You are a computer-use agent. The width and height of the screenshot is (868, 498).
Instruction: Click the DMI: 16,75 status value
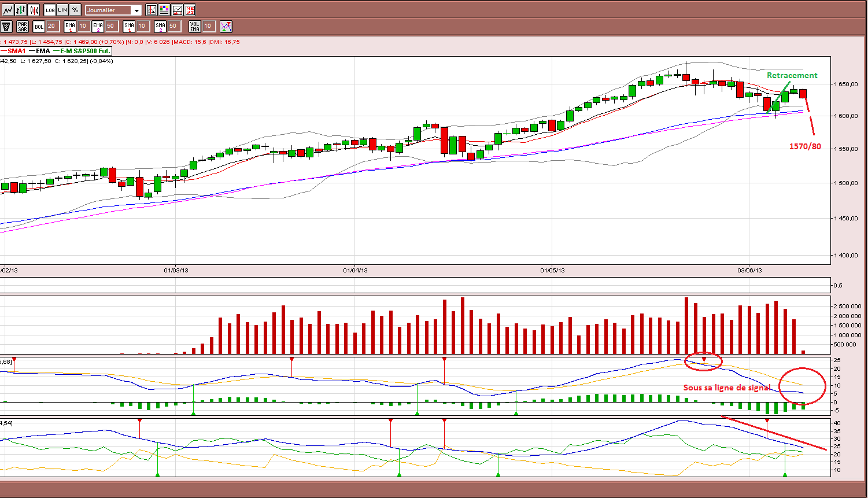coord(224,42)
